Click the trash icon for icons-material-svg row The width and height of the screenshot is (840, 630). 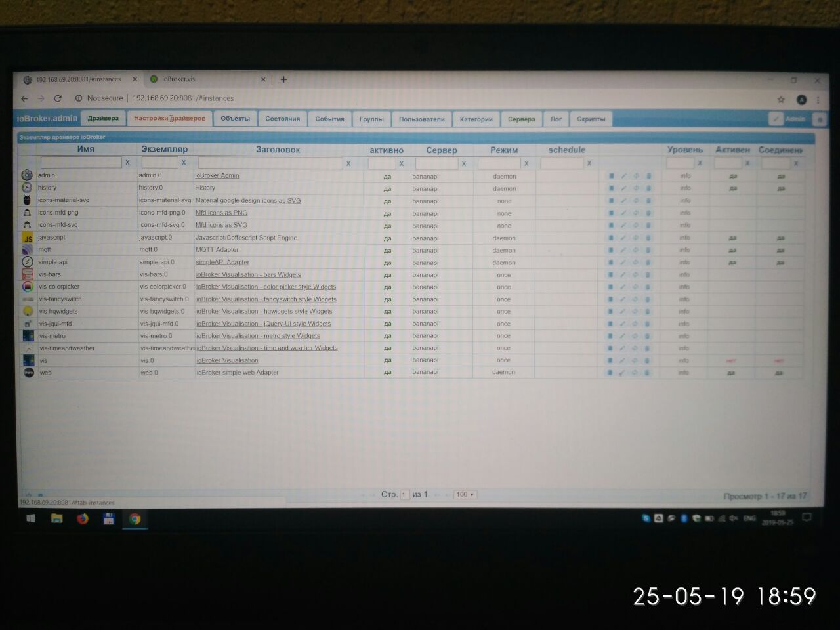click(x=648, y=201)
